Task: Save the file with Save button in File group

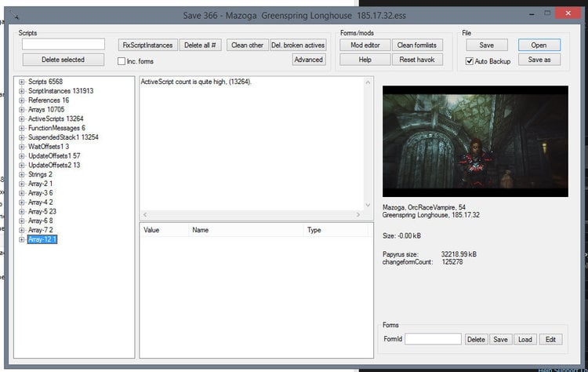Action: point(487,45)
